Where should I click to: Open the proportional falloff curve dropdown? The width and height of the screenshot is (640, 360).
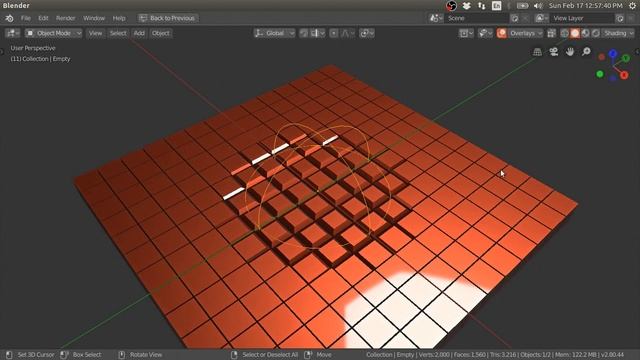348,33
